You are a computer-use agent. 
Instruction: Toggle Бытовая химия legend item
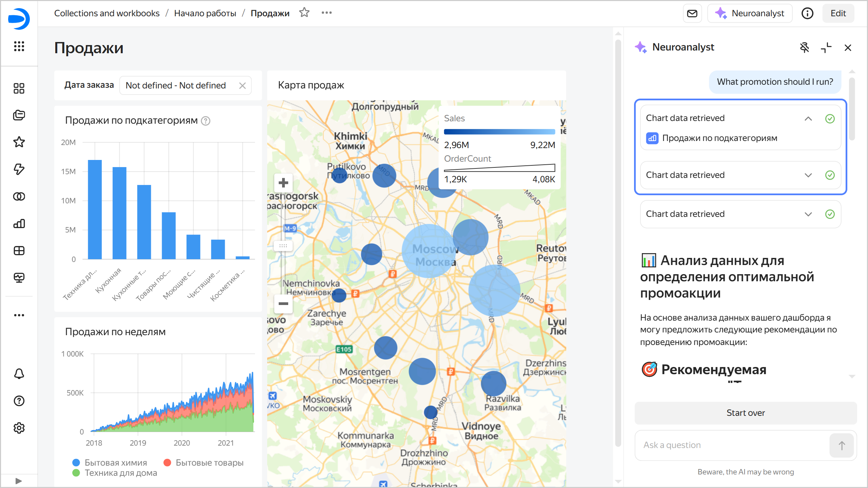110,463
